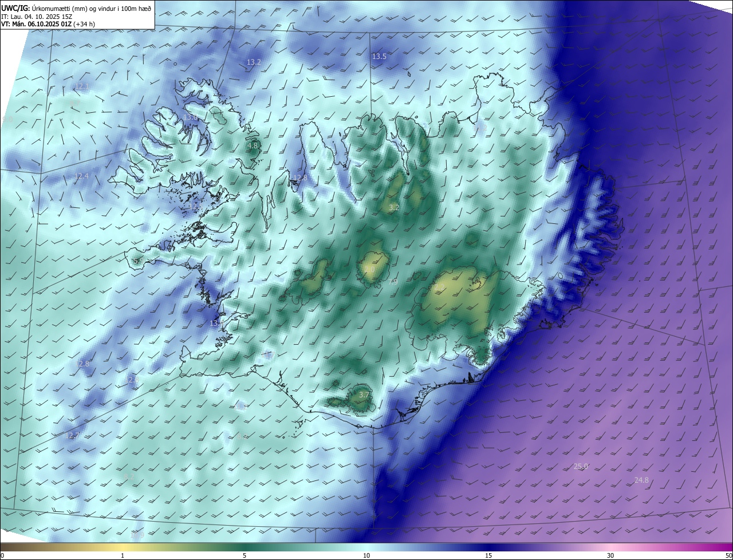Click the '15' tick on the color scale

click(x=488, y=555)
